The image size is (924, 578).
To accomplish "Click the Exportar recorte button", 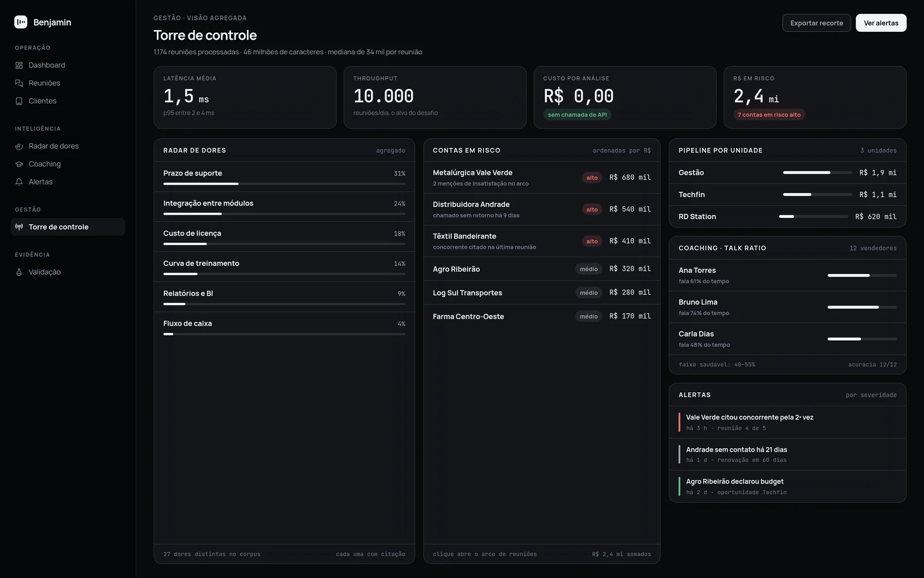I will tap(817, 23).
